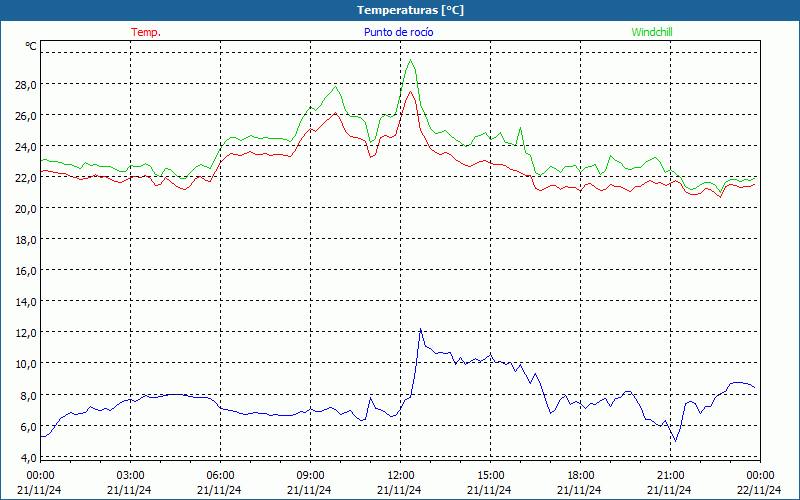The width and height of the screenshot is (800, 500).
Task: Click the 21:00 time axis label
Action: pos(670,476)
